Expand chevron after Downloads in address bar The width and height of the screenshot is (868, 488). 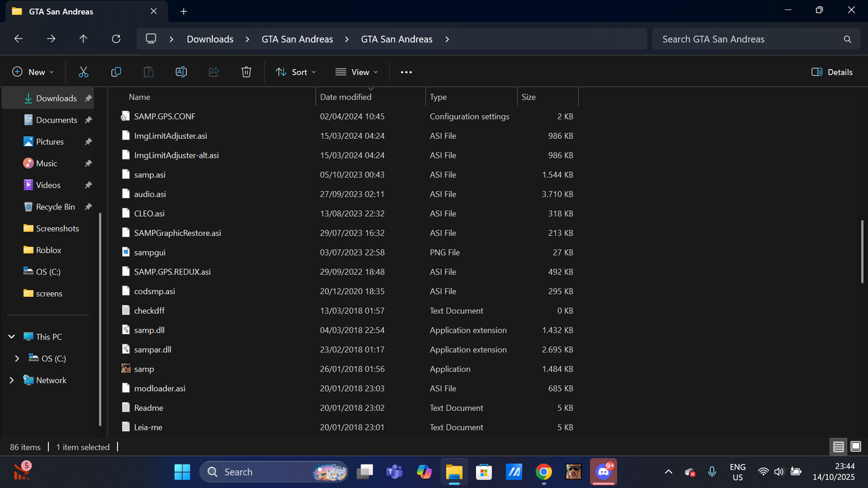(x=248, y=39)
